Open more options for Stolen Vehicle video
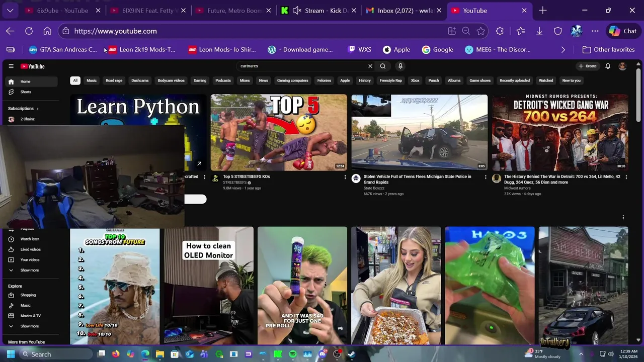The height and width of the screenshot is (362, 644). click(x=486, y=177)
